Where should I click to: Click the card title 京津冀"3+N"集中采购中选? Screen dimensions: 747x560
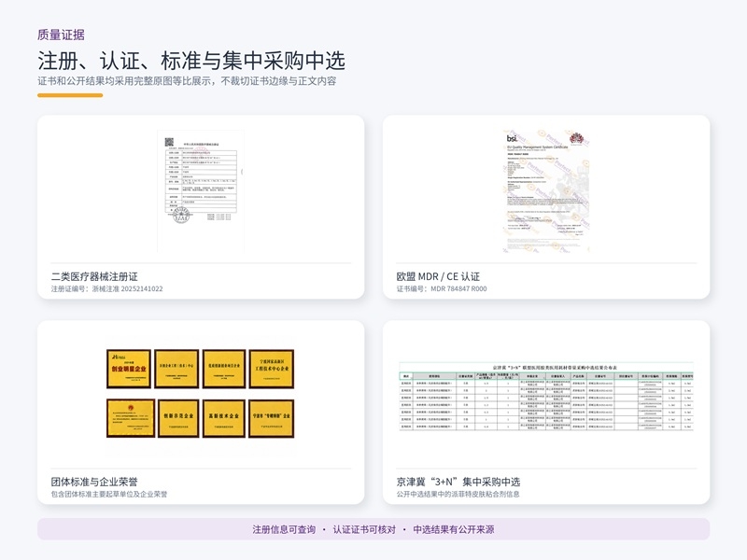pyautogui.click(x=458, y=482)
